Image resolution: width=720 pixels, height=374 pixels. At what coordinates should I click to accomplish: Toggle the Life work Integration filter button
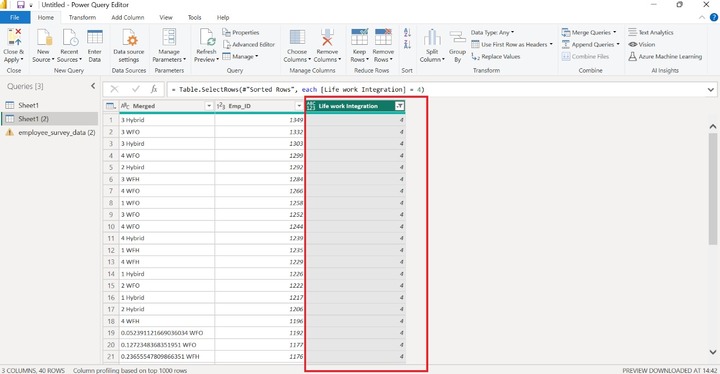tap(399, 106)
